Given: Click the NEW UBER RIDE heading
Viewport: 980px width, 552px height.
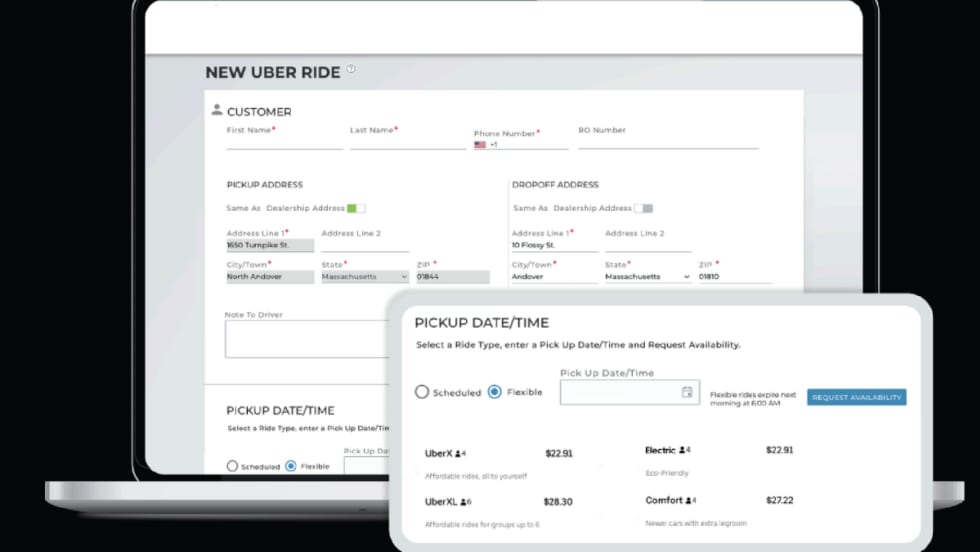Looking at the screenshot, I should [x=272, y=73].
